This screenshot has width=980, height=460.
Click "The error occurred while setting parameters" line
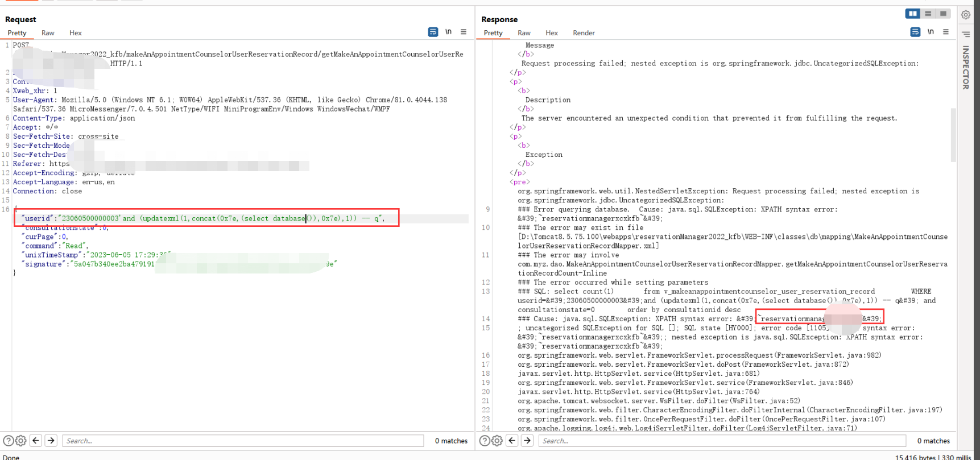[613, 282]
